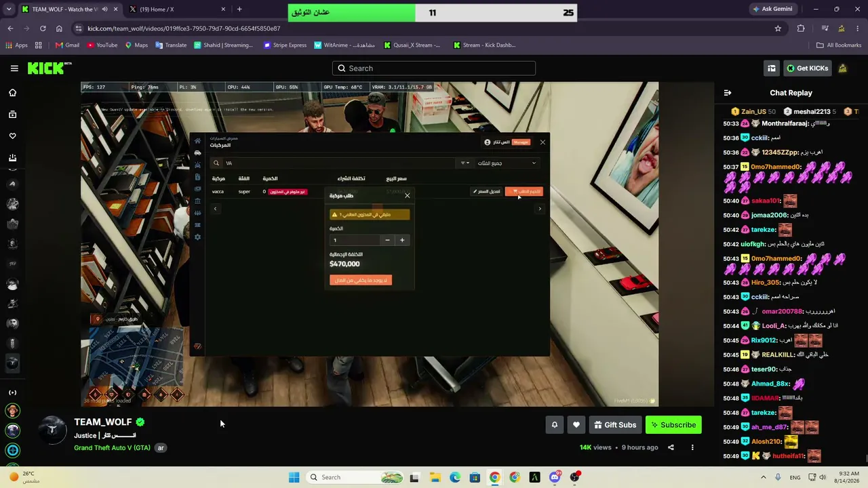This screenshot has height=488, width=868.
Task: Go to Kick home via sidebar house icon
Action: [x=12, y=93]
